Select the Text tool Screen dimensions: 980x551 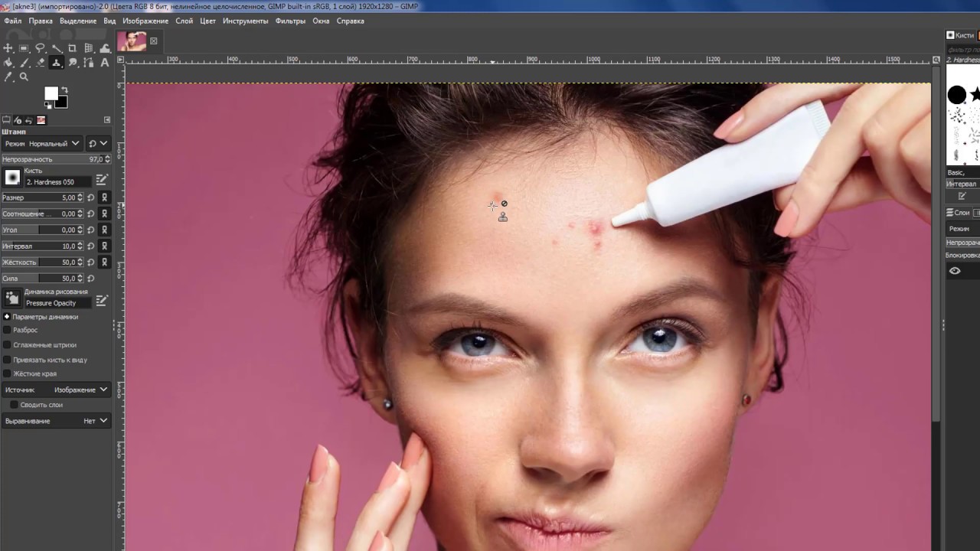tap(105, 63)
